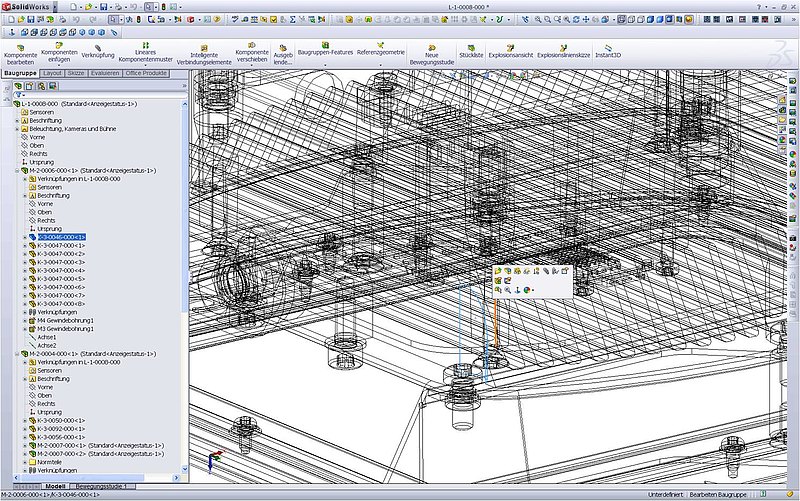Viewport: 800px width, 501px height.
Task: Switch to Bewegungsstudie 1 bottom tab
Action: coord(100,485)
